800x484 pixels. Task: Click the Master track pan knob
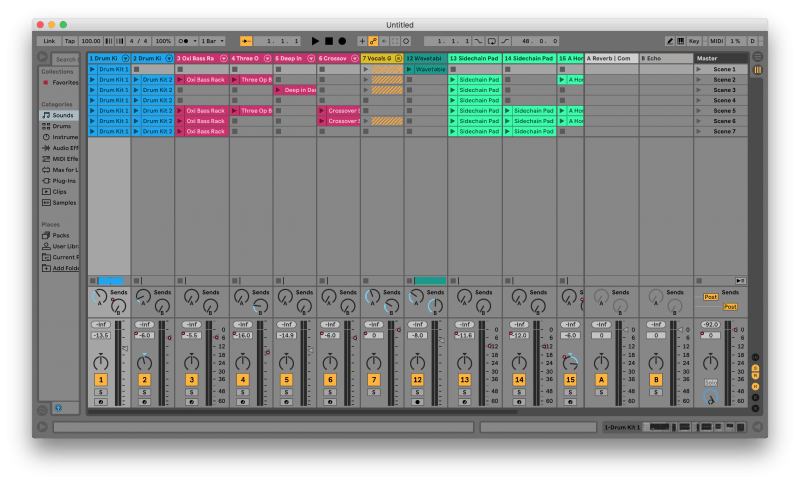pyautogui.click(x=710, y=362)
